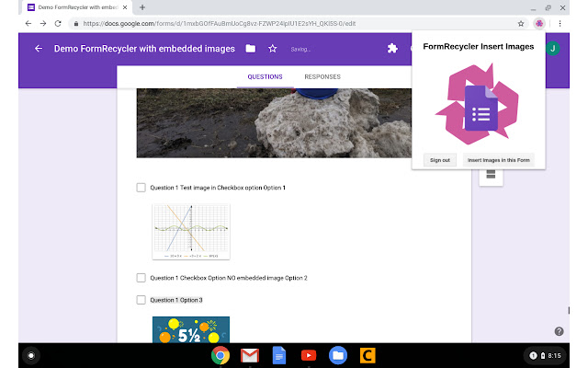Tick the Checkbox Option NO embedded image Option 2
588x368 pixels.
click(141, 278)
